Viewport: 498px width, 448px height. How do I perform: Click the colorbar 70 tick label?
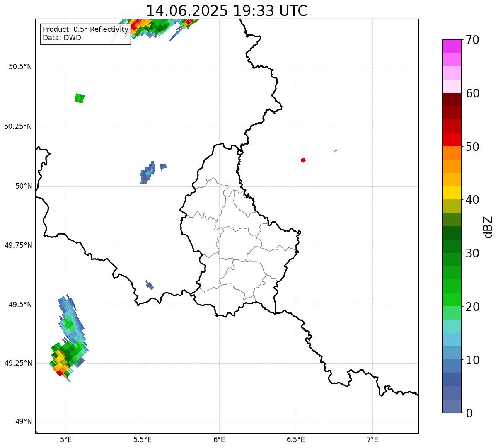coord(472,40)
